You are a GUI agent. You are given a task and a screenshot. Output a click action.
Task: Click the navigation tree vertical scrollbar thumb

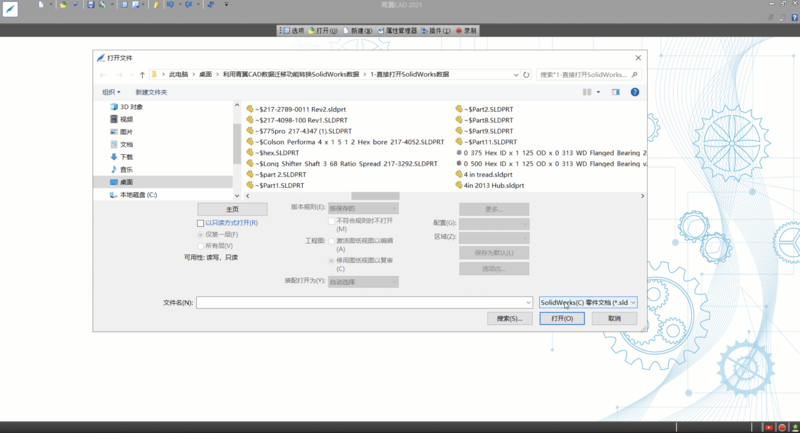tap(237, 143)
